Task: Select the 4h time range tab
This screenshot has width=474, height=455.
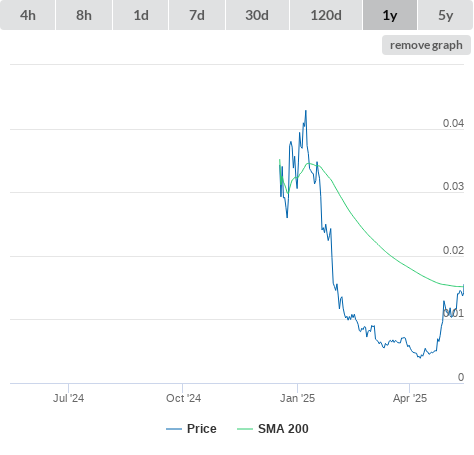Action: point(27,15)
